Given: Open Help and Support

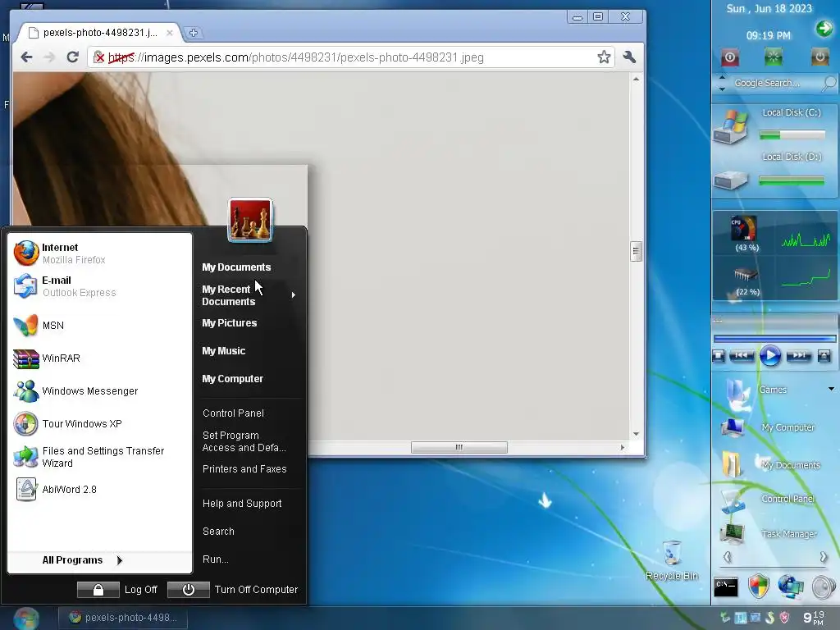Looking at the screenshot, I should click(242, 504).
